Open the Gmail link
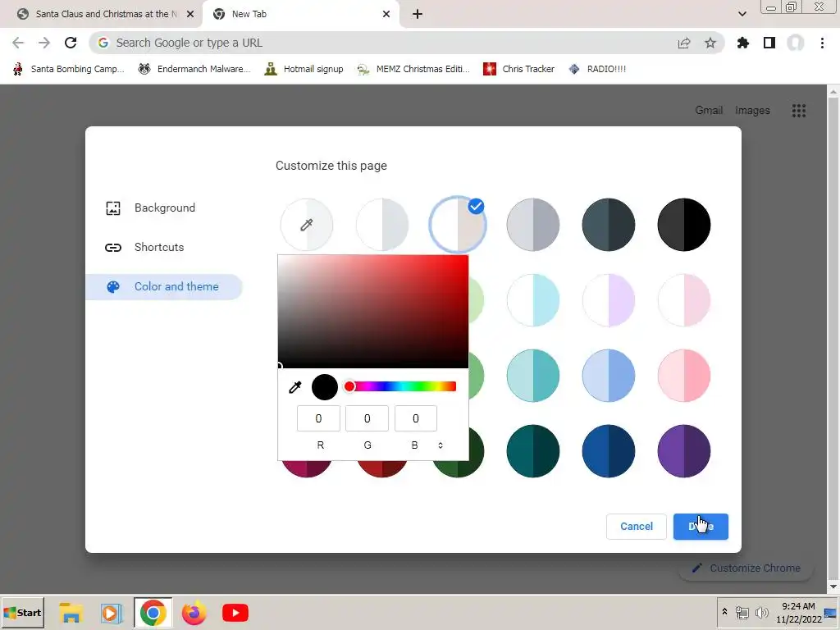The image size is (840, 630). pos(709,111)
